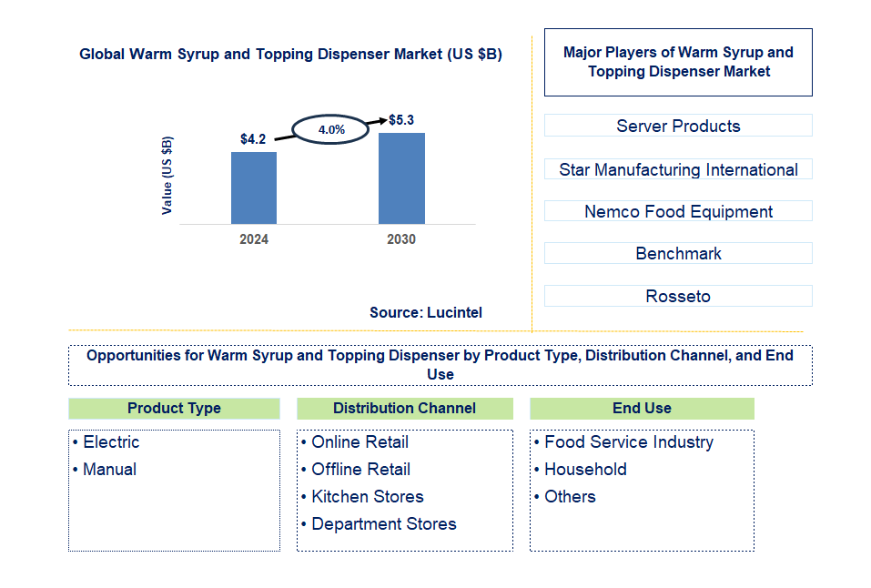The image size is (871, 588).
Task: Click the growth arrow pointing to 2030
Action: click(377, 121)
